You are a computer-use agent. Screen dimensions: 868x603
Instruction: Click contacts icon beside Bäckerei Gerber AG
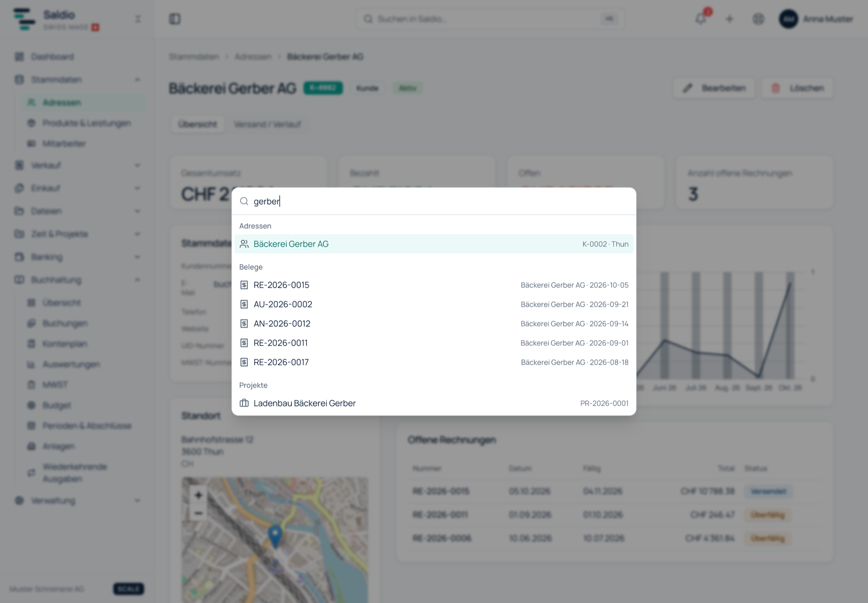click(x=244, y=244)
